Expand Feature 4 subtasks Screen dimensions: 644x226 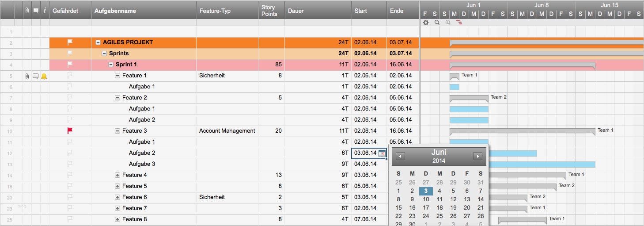tap(117, 175)
